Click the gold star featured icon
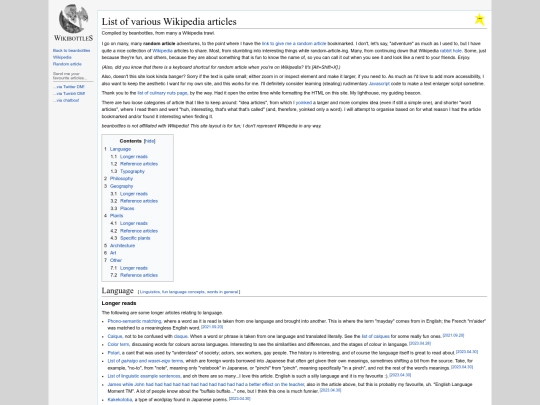This screenshot has width=540, height=405. tap(479, 19)
